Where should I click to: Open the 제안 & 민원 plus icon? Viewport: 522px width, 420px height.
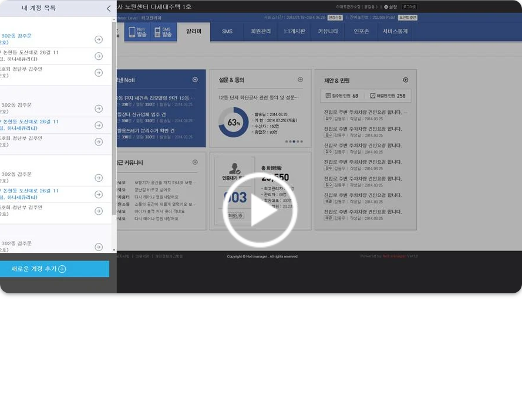coord(405,80)
